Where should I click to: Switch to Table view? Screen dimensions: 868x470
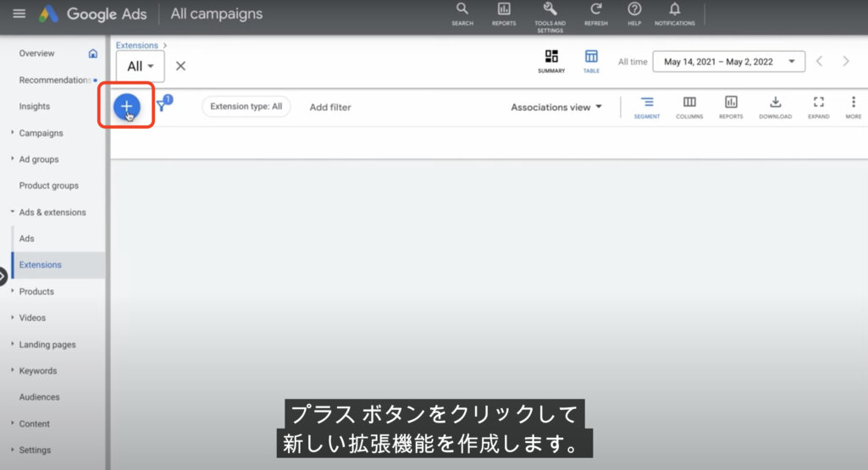[591, 61]
